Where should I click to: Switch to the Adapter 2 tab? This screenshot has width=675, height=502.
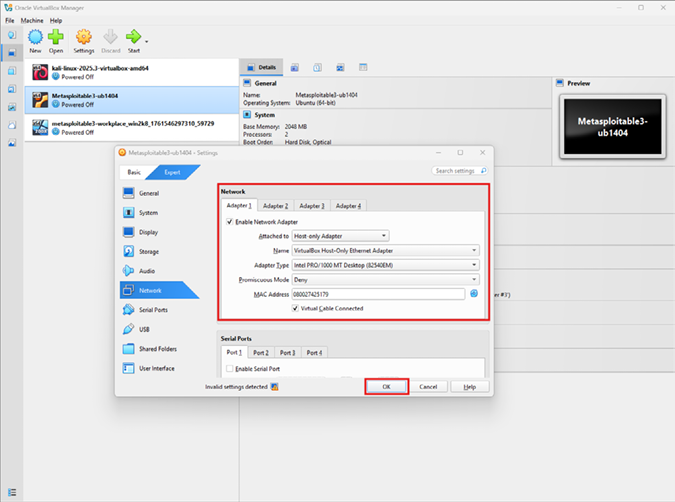coord(276,206)
